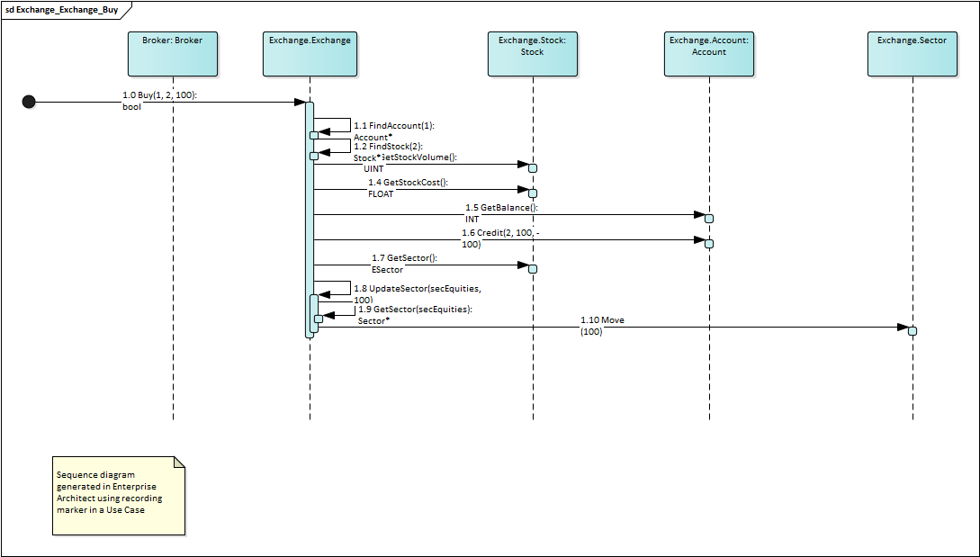Select the 1.4 GetStockCost() message label

[x=408, y=188]
